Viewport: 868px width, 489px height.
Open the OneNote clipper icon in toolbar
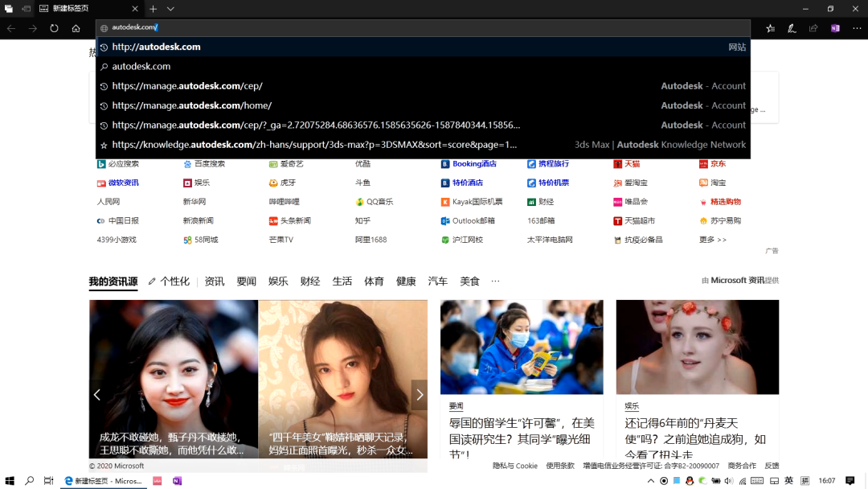(x=835, y=28)
